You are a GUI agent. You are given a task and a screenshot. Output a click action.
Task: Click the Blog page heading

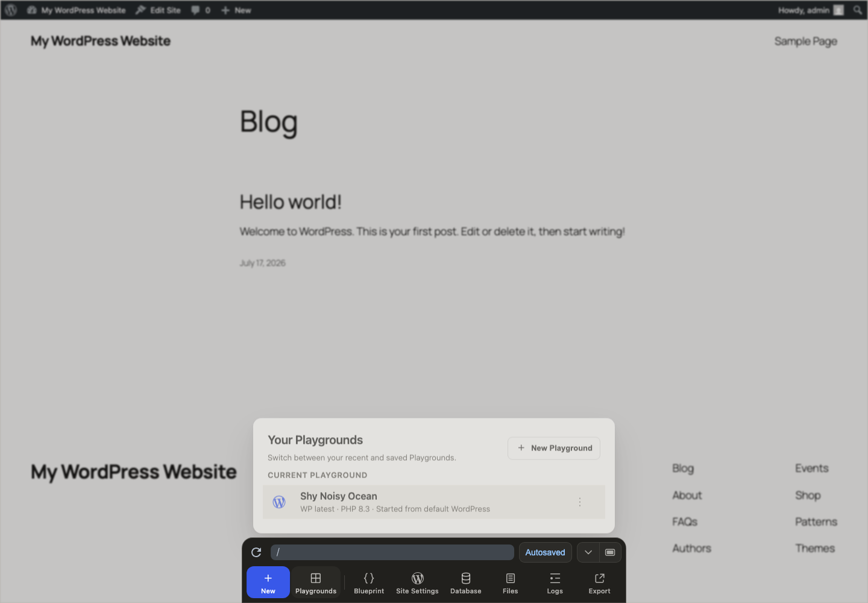pyautogui.click(x=269, y=122)
